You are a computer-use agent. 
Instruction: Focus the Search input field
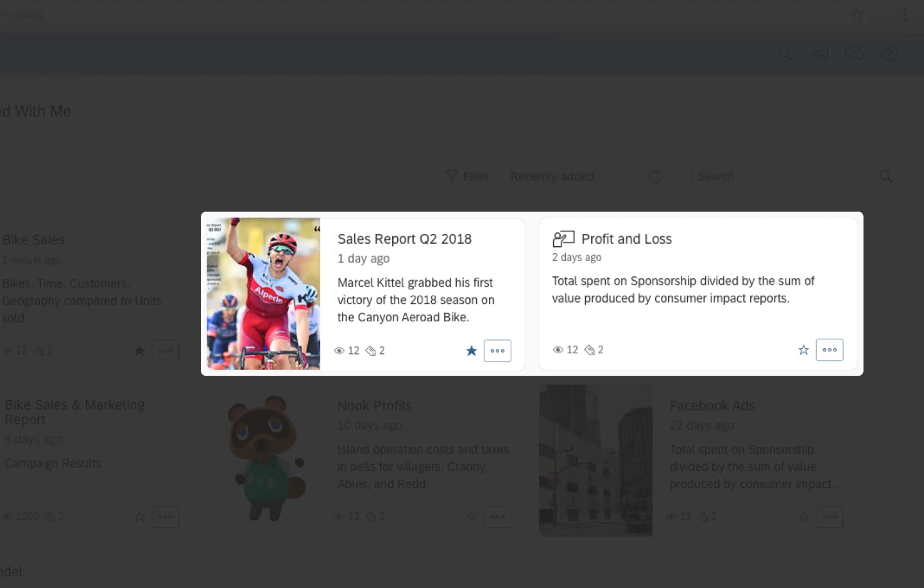[x=794, y=176]
